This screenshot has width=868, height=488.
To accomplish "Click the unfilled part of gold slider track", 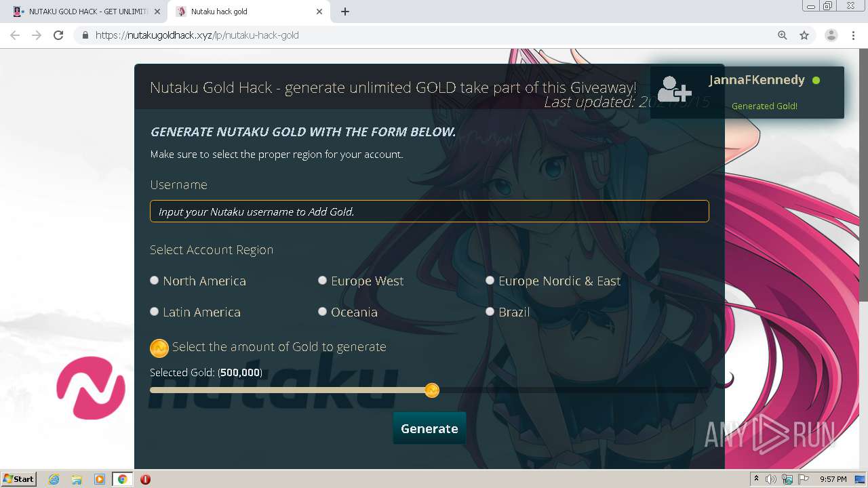I will coord(574,390).
